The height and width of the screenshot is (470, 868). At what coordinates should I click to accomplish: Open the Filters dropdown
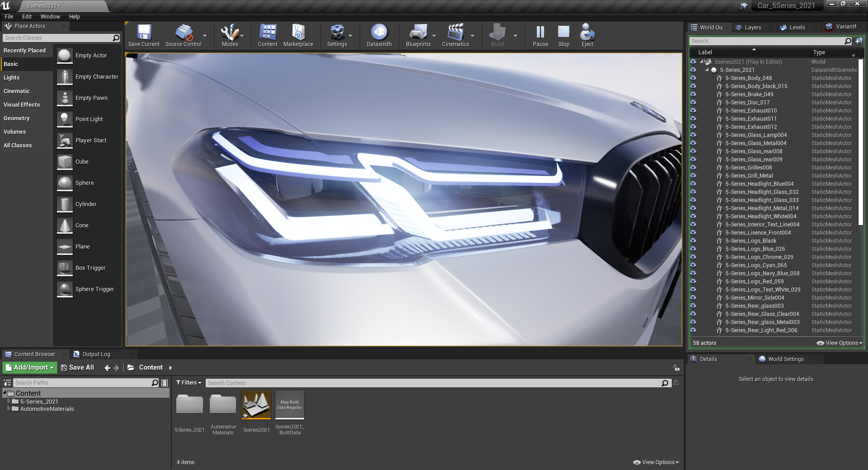pos(189,383)
